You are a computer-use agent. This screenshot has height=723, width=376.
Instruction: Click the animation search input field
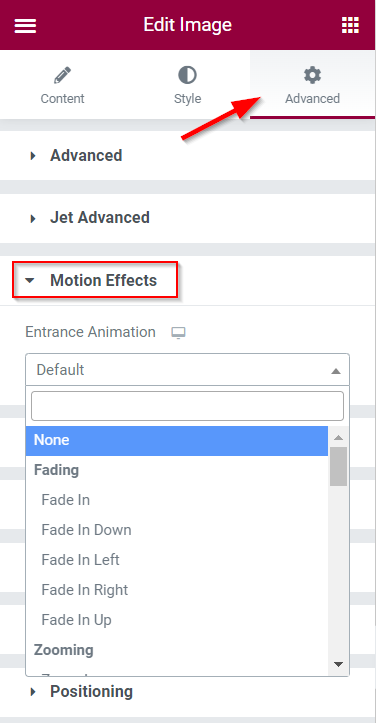(x=187, y=406)
